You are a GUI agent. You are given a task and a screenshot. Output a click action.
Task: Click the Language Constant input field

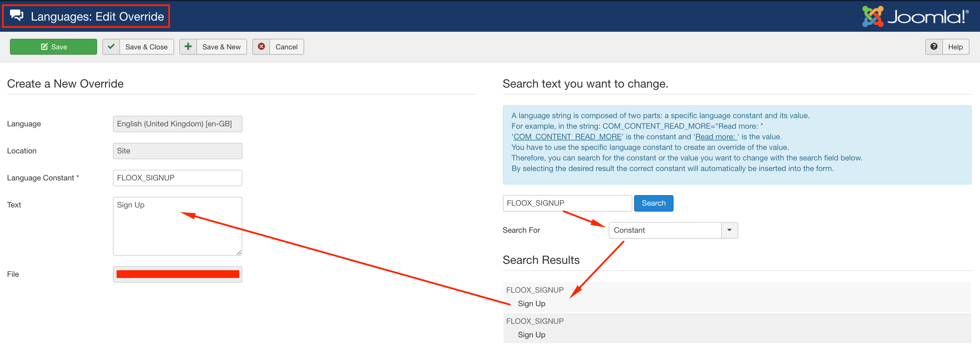click(x=177, y=178)
